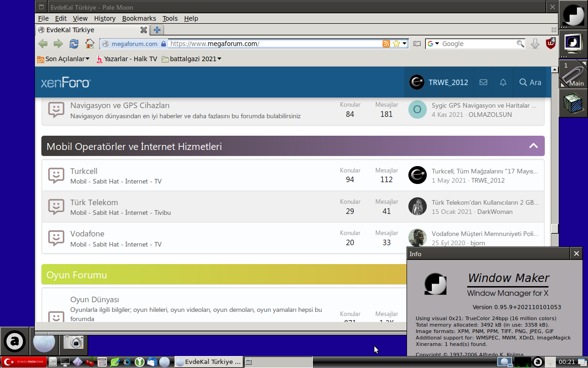
Task: Click the Turkcell forum node icon
Action: click(x=56, y=175)
